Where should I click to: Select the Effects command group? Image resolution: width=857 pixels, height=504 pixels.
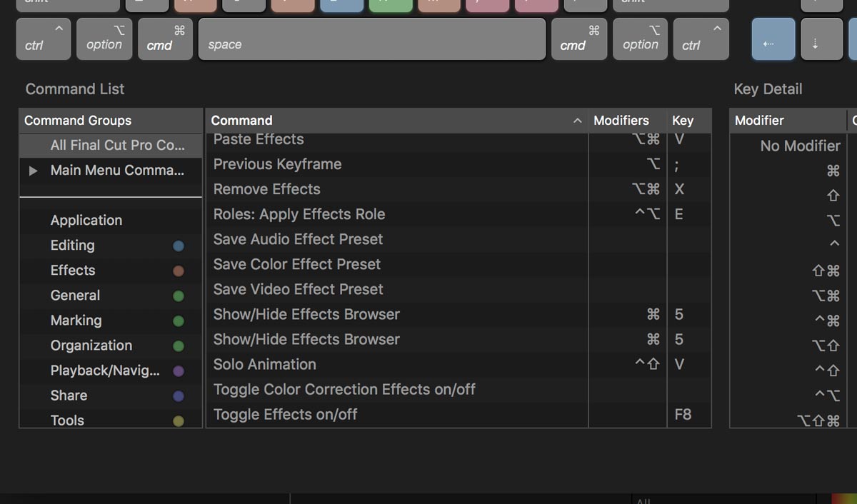point(111,270)
